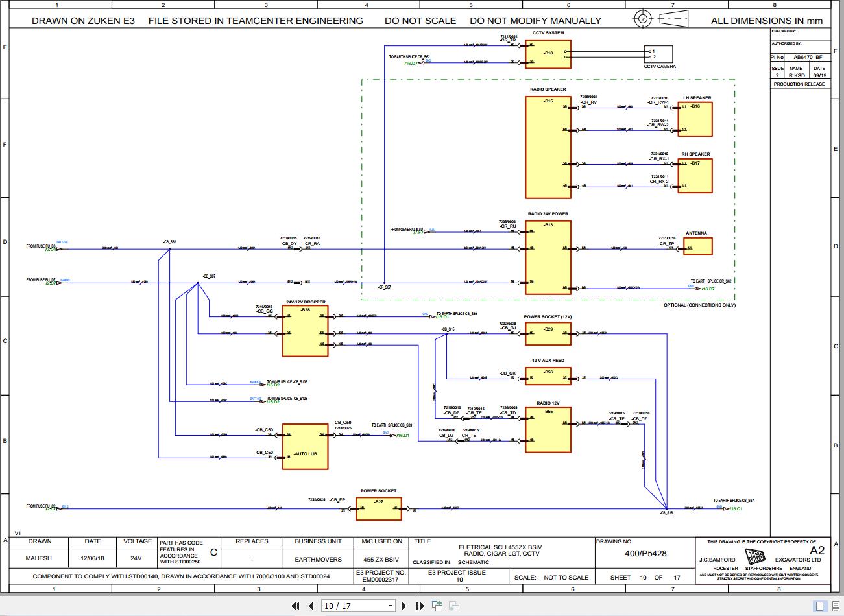Open the /16.D2 WMS splice link

pos(273,385)
